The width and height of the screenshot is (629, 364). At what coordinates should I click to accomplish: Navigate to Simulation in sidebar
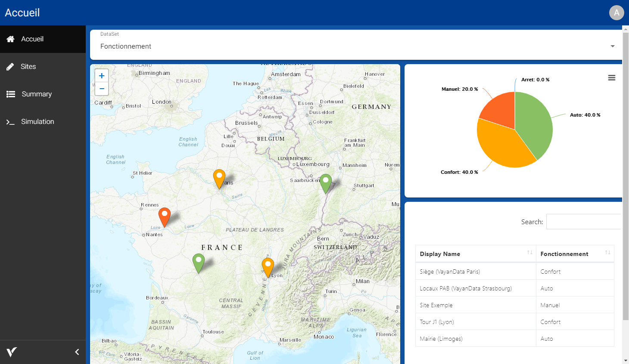tap(37, 122)
